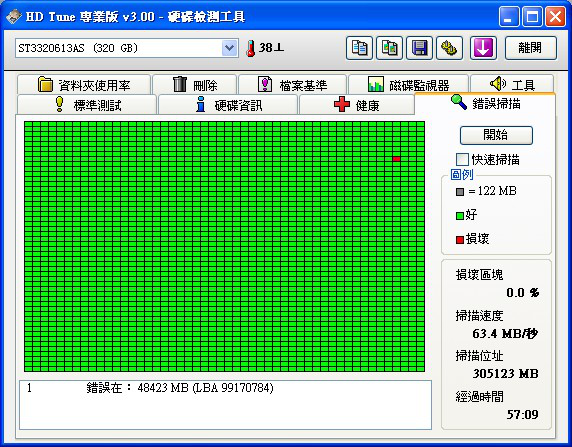Click the red damaged block in scan grid
Image resolution: width=572 pixels, height=447 pixels.
(397, 159)
